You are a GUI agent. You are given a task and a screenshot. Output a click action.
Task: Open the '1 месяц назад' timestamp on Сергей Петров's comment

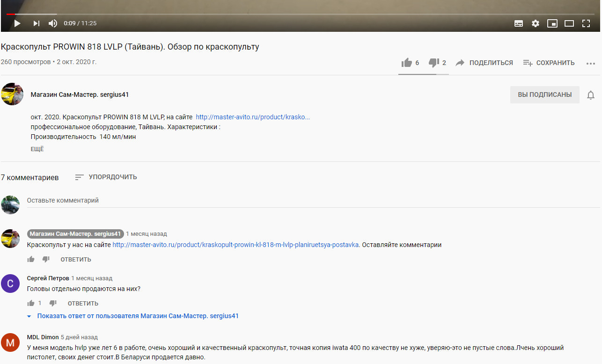92,278
